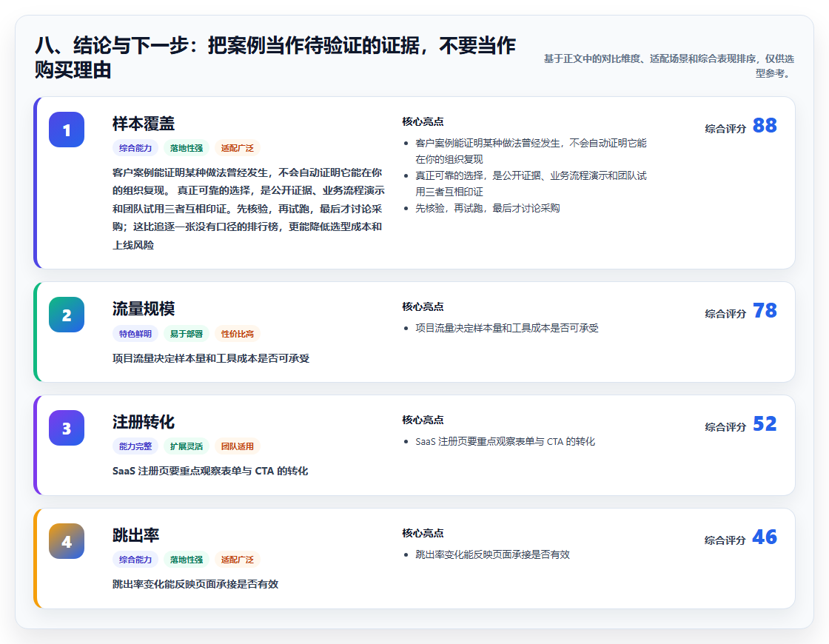Select the 跳出率 card title
Image resolution: width=829 pixels, height=644 pixels.
point(136,535)
